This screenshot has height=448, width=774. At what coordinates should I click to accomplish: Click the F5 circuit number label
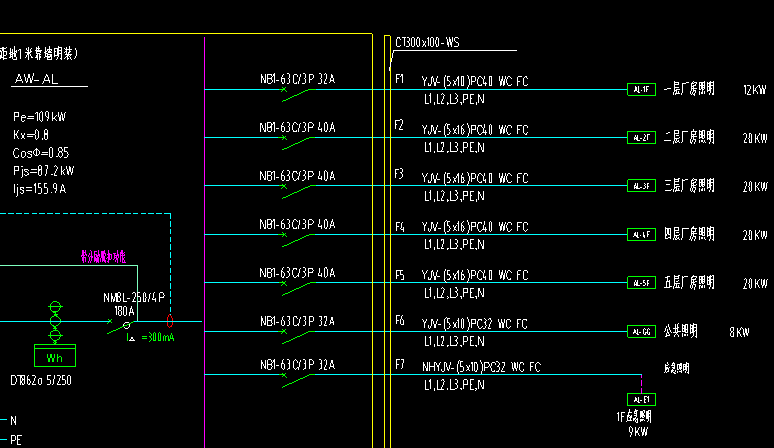pos(399,275)
